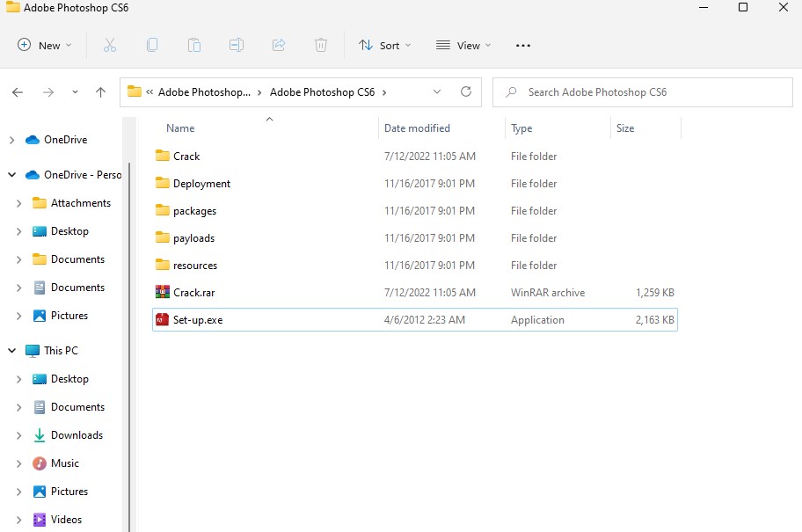Select the Set-up.exe application file

[x=198, y=320]
